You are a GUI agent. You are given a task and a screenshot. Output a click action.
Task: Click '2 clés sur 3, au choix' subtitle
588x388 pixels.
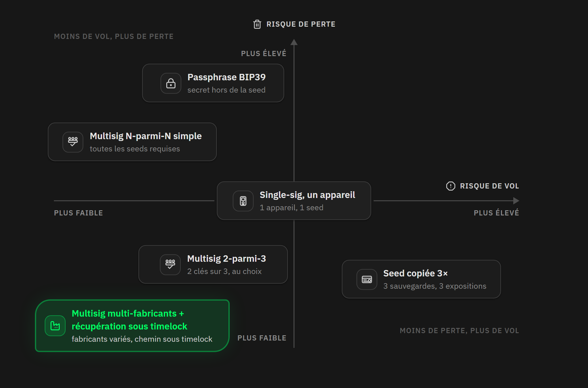[x=224, y=271]
